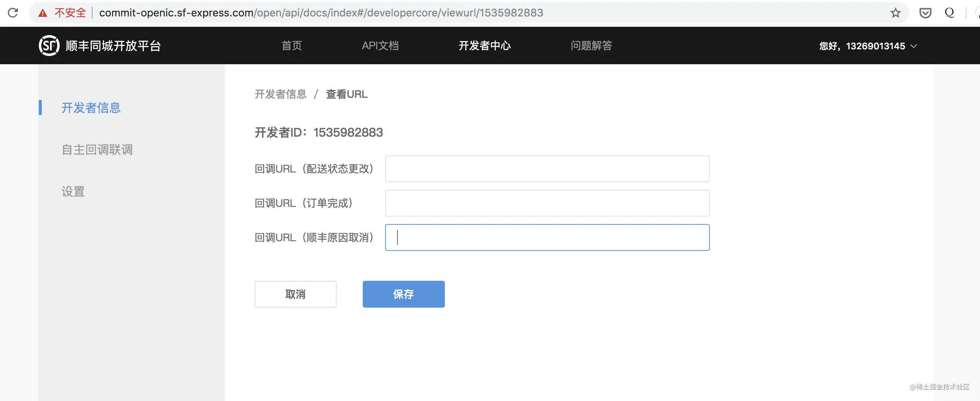The width and height of the screenshot is (980, 401).
Task: Expand the account dropdown arrow
Action: pyautogui.click(x=914, y=46)
